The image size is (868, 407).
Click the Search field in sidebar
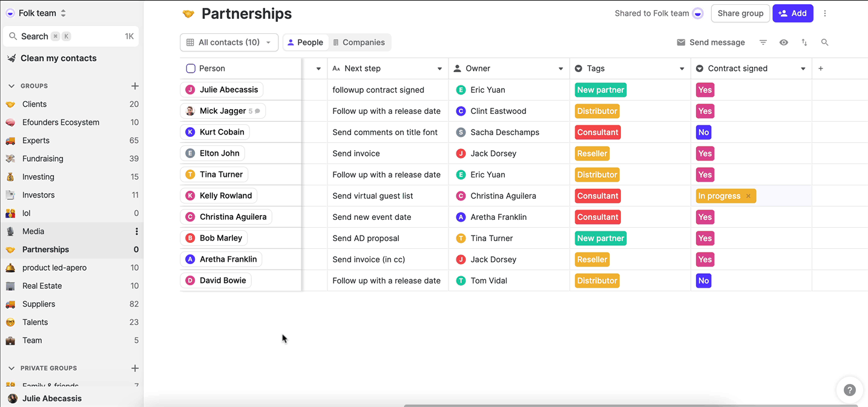pos(71,36)
